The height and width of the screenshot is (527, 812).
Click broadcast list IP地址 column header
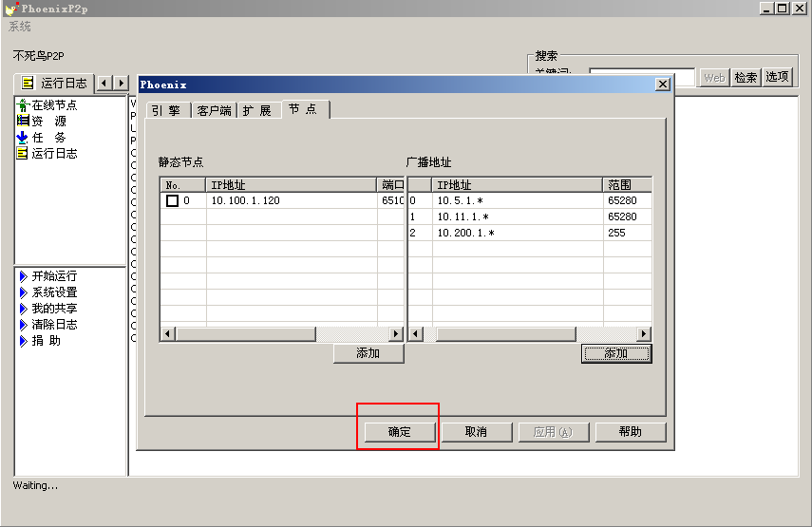(518, 185)
